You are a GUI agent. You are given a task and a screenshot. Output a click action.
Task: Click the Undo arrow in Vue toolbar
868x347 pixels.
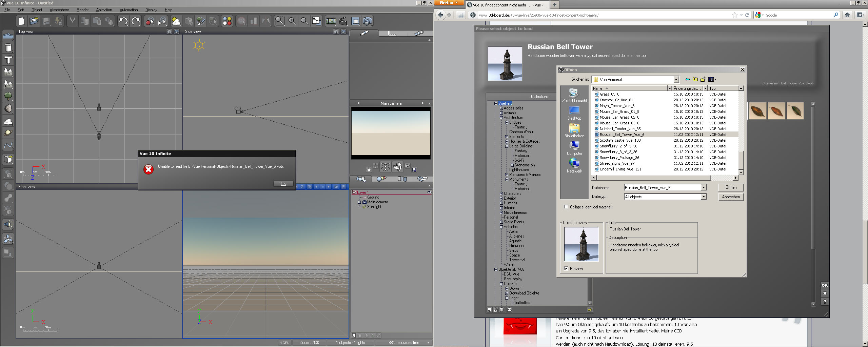[x=123, y=21]
